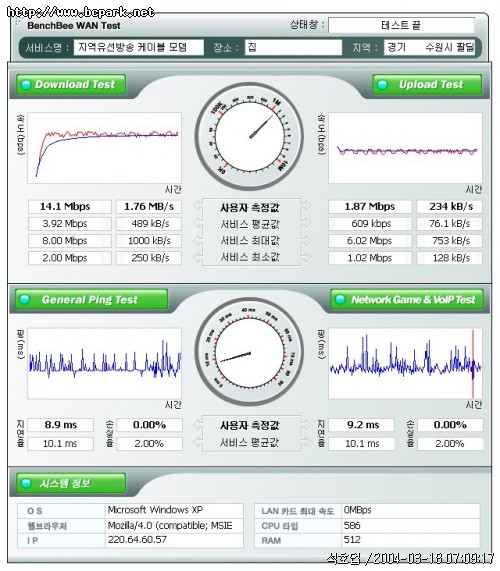The image size is (500, 571).
Task: Click the upload speed graph
Action: [405, 148]
